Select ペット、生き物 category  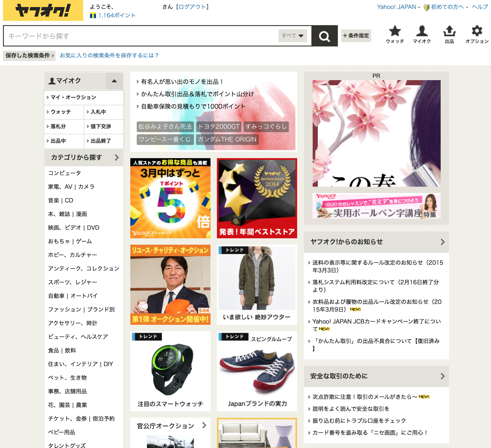(x=67, y=377)
